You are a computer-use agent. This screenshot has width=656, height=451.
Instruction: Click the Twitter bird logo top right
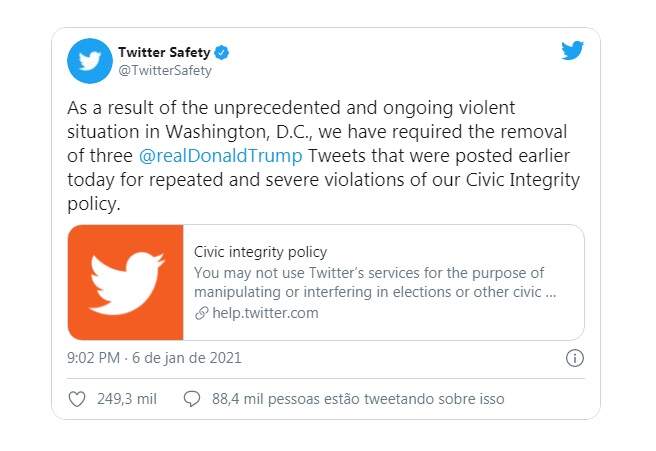pos(572,51)
